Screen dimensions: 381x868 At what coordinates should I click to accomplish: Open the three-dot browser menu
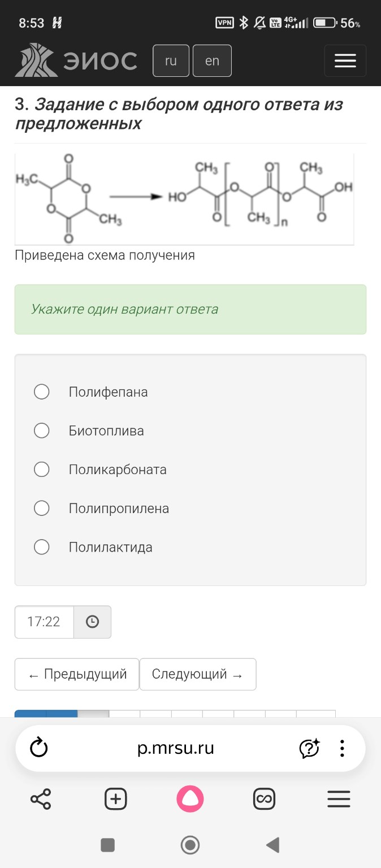coord(342,748)
